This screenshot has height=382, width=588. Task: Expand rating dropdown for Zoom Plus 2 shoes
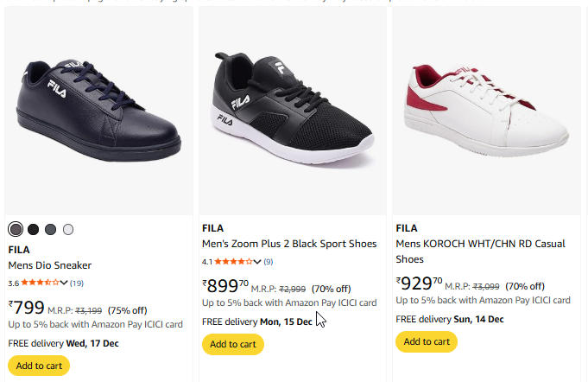click(257, 261)
